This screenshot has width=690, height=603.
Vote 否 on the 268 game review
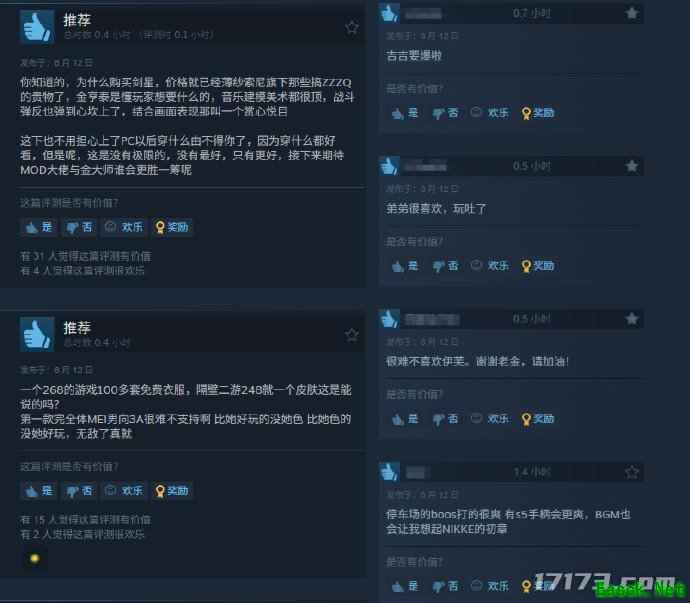(x=79, y=491)
